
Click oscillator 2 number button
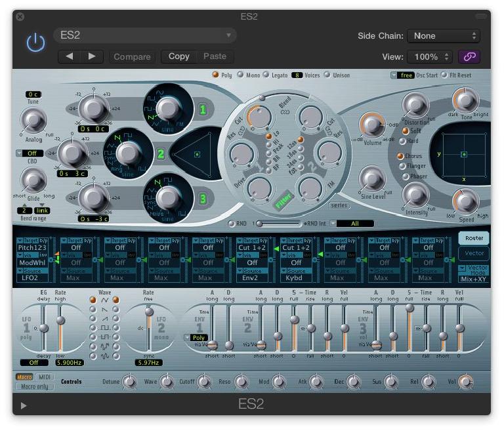point(161,154)
